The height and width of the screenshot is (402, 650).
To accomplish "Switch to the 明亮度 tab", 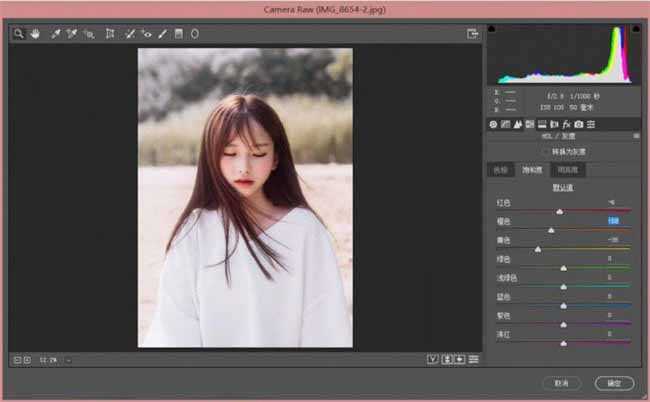I will pos(568,170).
